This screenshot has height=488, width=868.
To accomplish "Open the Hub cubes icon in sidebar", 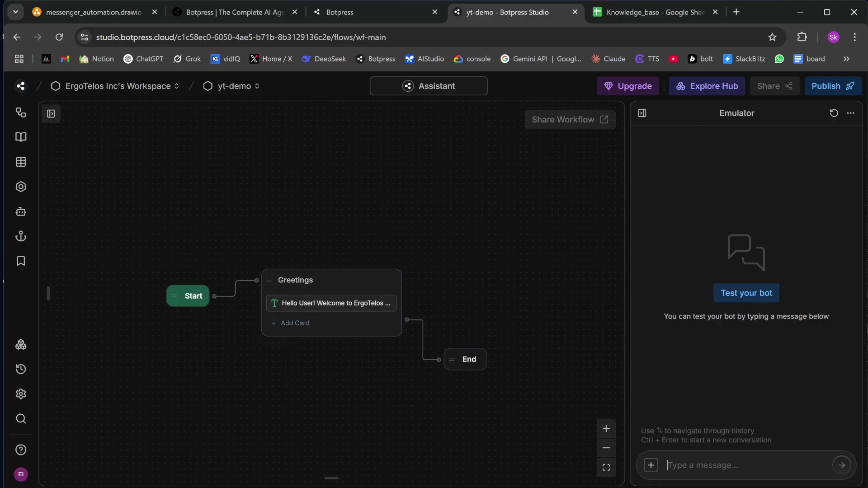I will point(21,345).
